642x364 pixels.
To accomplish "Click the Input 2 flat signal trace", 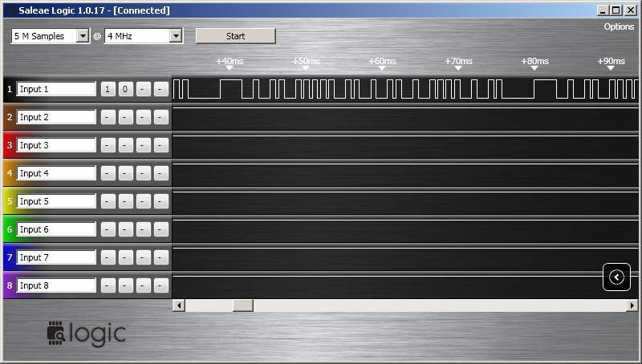I will tap(405, 108).
